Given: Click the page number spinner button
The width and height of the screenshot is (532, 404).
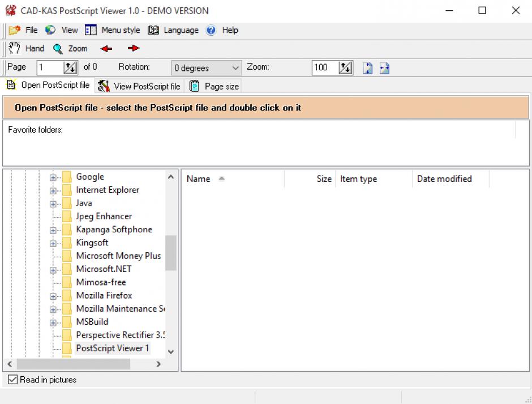Looking at the screenshot, I should [71, 68].
